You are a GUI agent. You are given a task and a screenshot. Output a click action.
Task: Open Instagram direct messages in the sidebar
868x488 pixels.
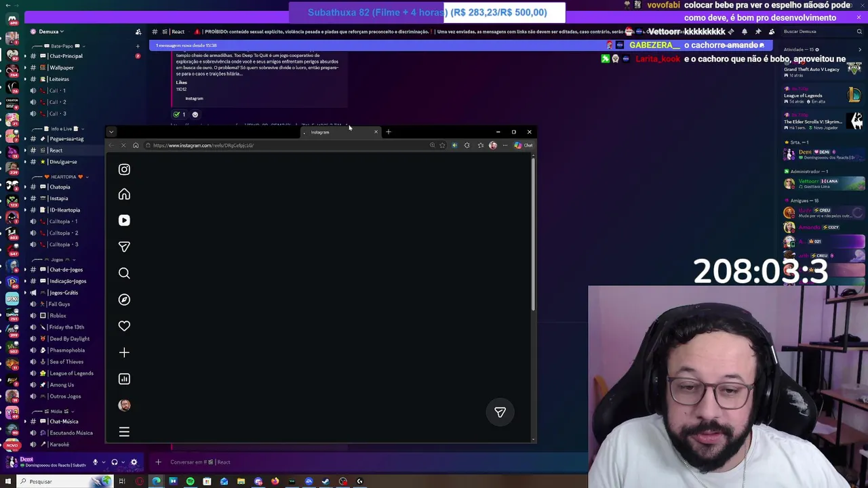(124, 247)
